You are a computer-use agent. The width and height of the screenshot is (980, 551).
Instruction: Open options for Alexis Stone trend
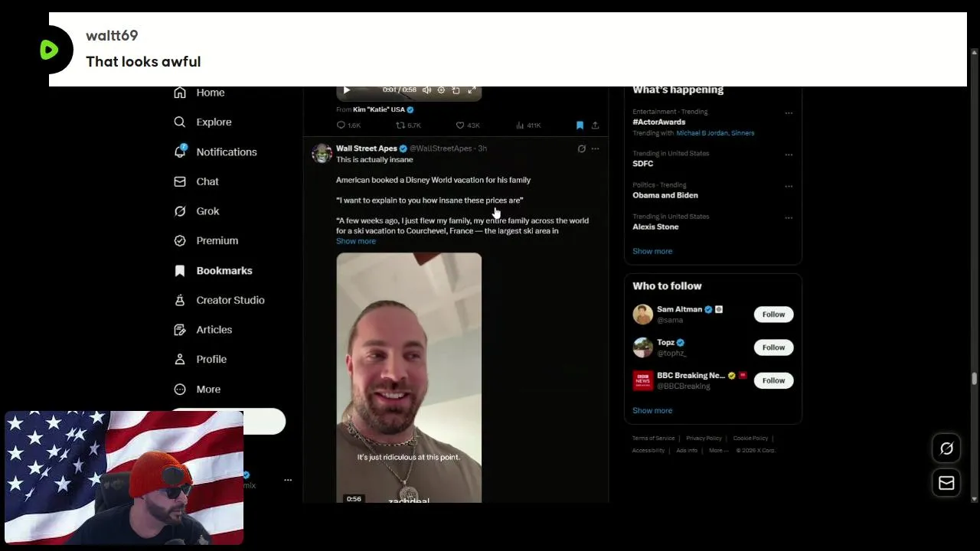(x=789, y=217)
